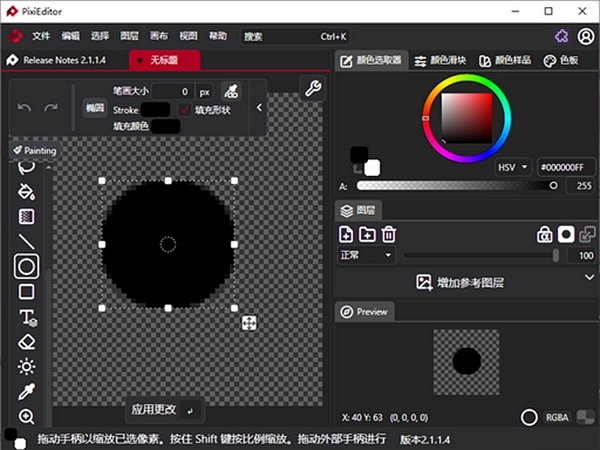Click the move handle icon near selection
The image size is (600, 450).
(x=249, y=323)
